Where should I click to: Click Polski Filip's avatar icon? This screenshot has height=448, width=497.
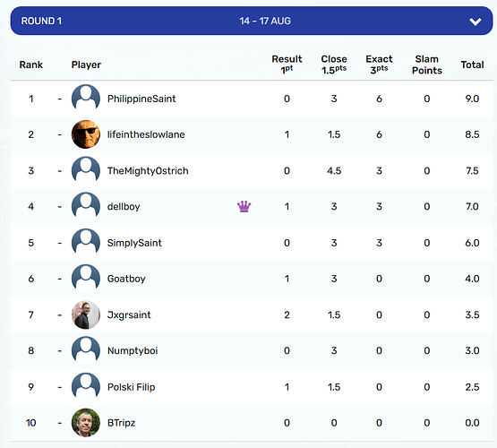pos(86,386)
